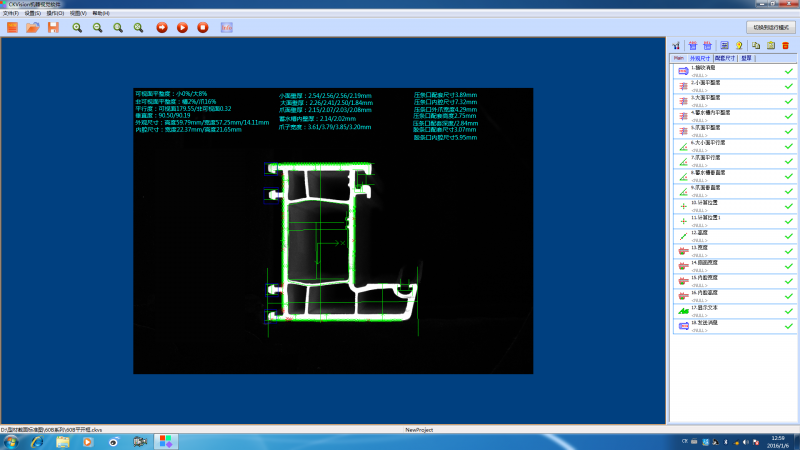Click the switch to run mode button
Viewport: 800px width, 450px height.
[770, 27]
